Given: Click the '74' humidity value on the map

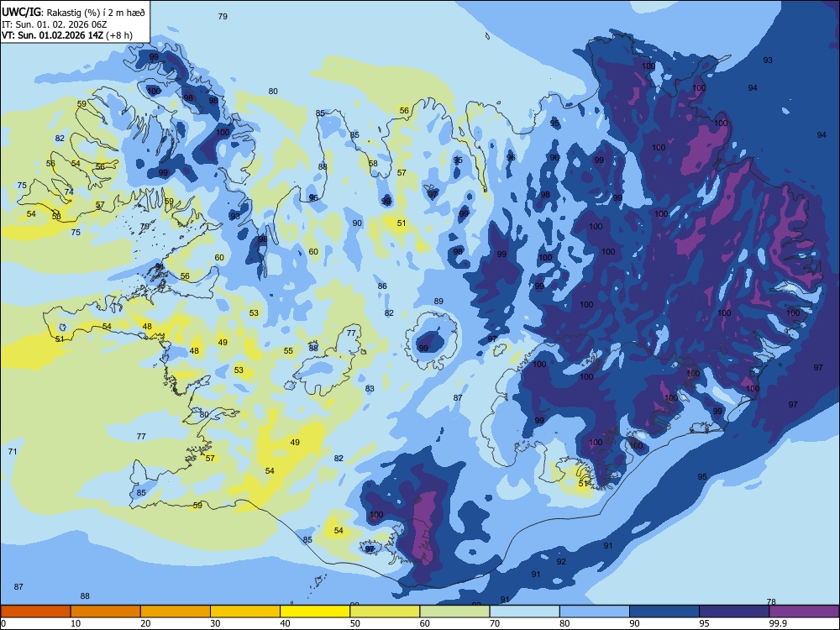Looking at the screenshot, I should click(x=69, y=192).
